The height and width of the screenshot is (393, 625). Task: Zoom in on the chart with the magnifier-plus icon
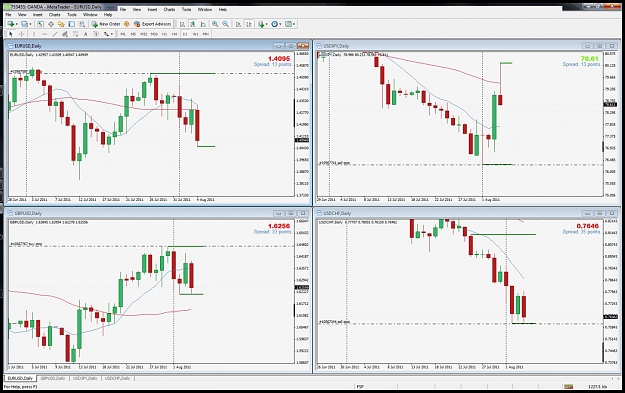tap(215, 24)
